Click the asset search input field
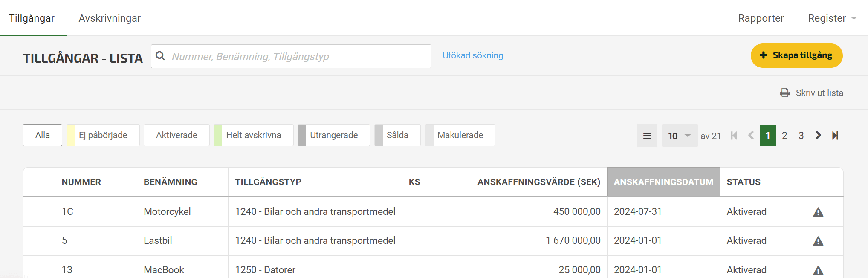 tap(298, 56)
